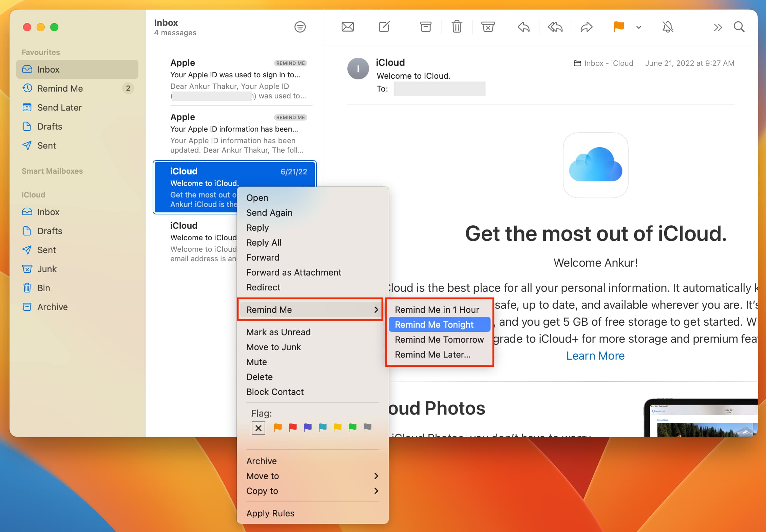Pick the yellow flag color
The image size is (766, 532).
point(338,427)
